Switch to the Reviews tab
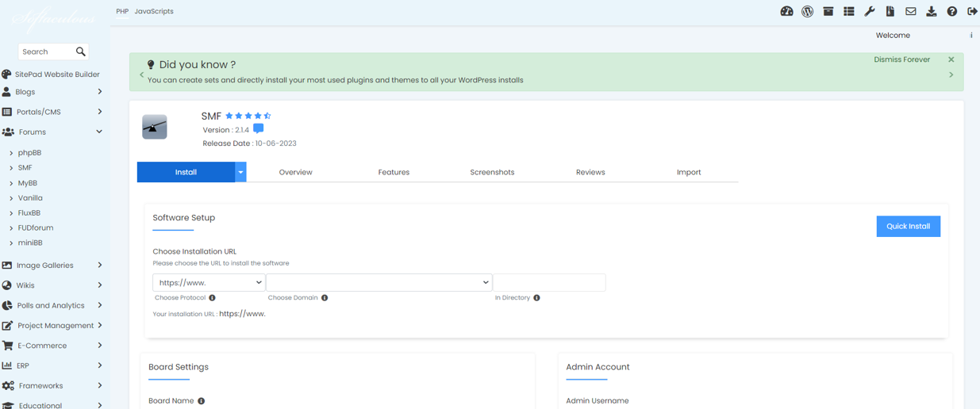 click(x=590, y=172)
